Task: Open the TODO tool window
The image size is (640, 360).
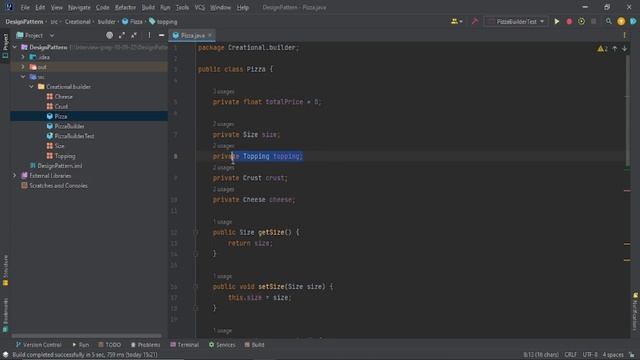Action: pyautogui.click(x=109, y=345)
